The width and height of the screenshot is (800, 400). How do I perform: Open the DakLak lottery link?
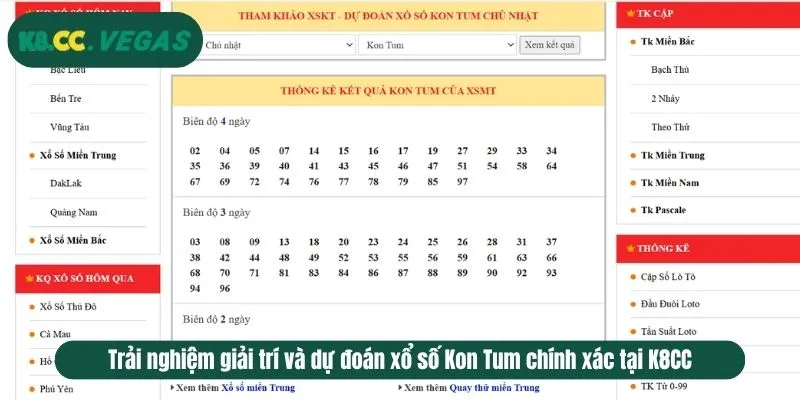tap(66, 183)
